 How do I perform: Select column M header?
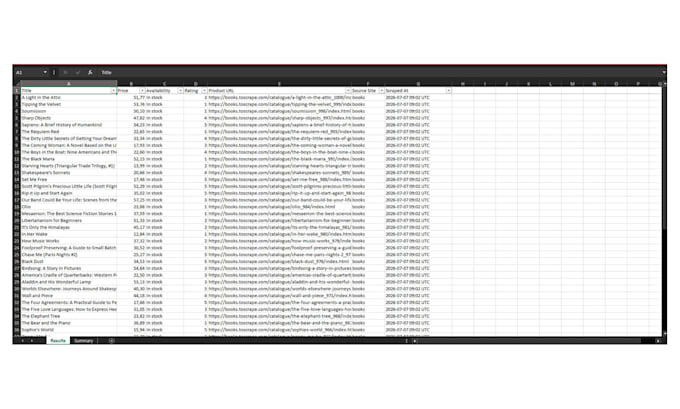[572, 84]
